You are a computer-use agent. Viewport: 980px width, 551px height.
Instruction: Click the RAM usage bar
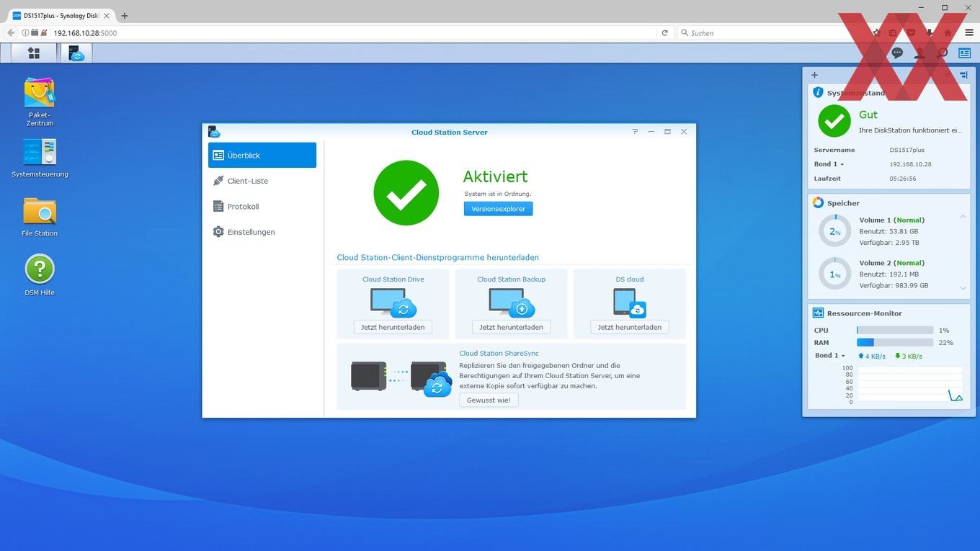click(x=895, y=343)
